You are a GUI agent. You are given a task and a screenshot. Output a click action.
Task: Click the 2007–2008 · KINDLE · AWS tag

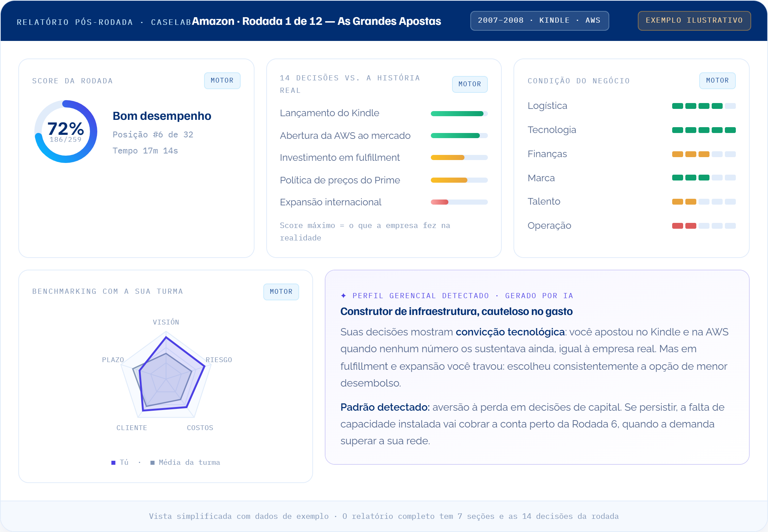(539, 21)
